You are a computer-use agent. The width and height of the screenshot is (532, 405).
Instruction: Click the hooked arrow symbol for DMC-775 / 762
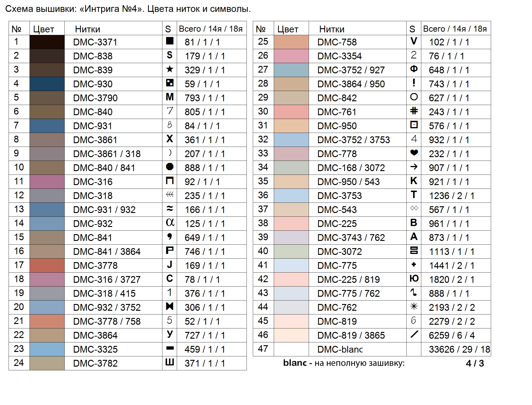tap(413, 292)
